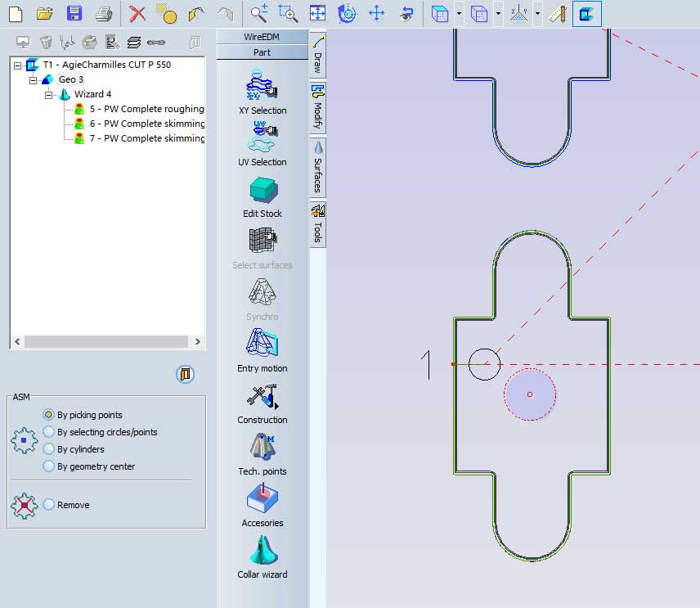Select the Remove radio button

click(x=49, y=505)
